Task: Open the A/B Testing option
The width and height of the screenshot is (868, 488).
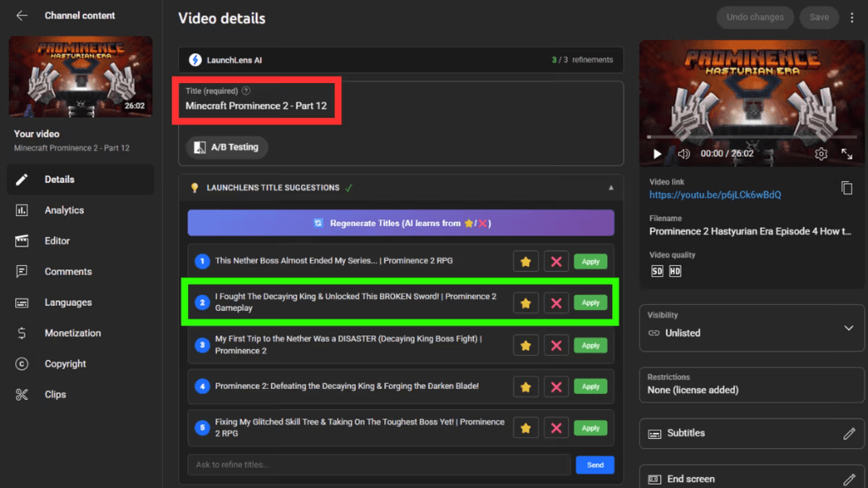Action: [x=226, y=147]
